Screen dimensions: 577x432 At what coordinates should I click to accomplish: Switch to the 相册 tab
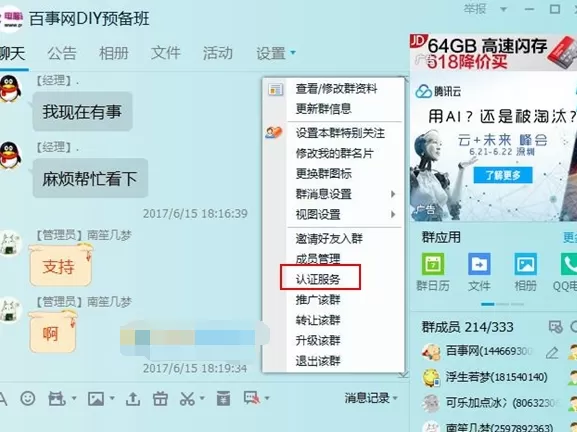tap(114, 53)
